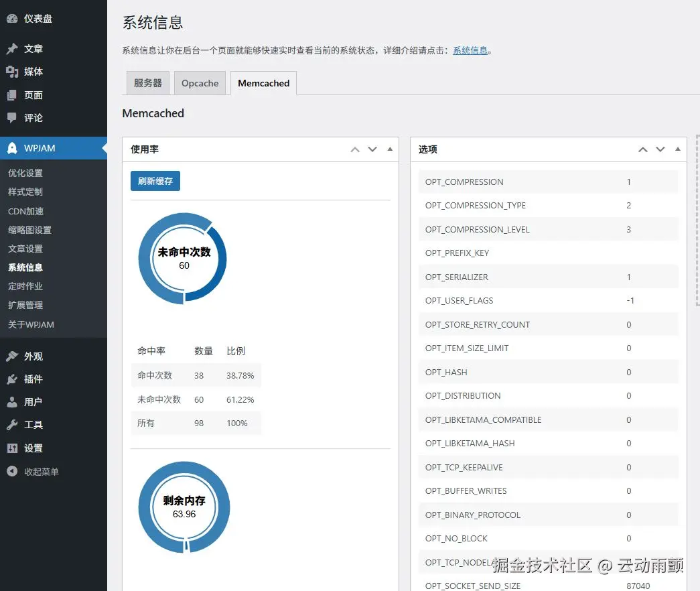The width and height of the screenshot is (700, 591).
Task: Click the OPT_STORE_RETRY_COUNT row
Action: point(548,324)
